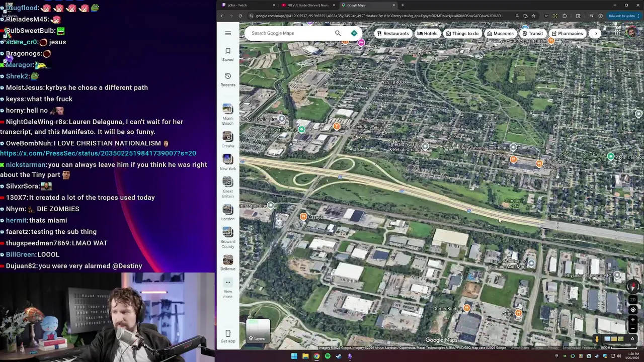Zoom in with the plus button
This screenshot has height=362, width=644.
[633, 320]
